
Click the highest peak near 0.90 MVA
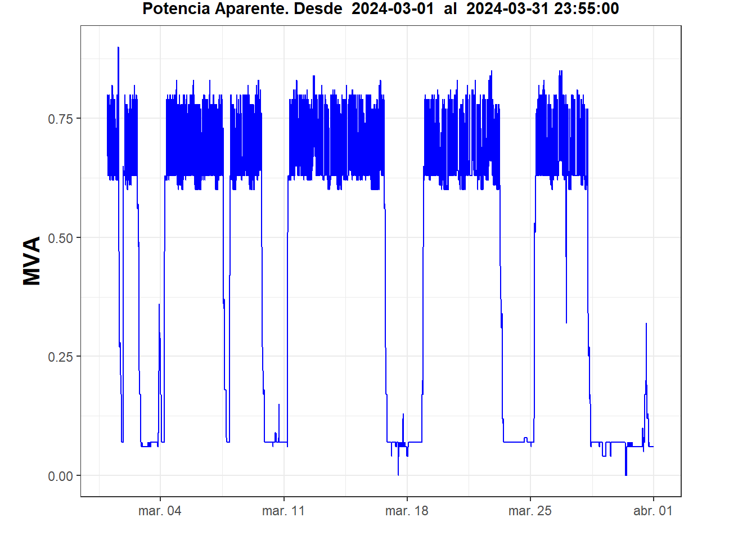[118, 48]
